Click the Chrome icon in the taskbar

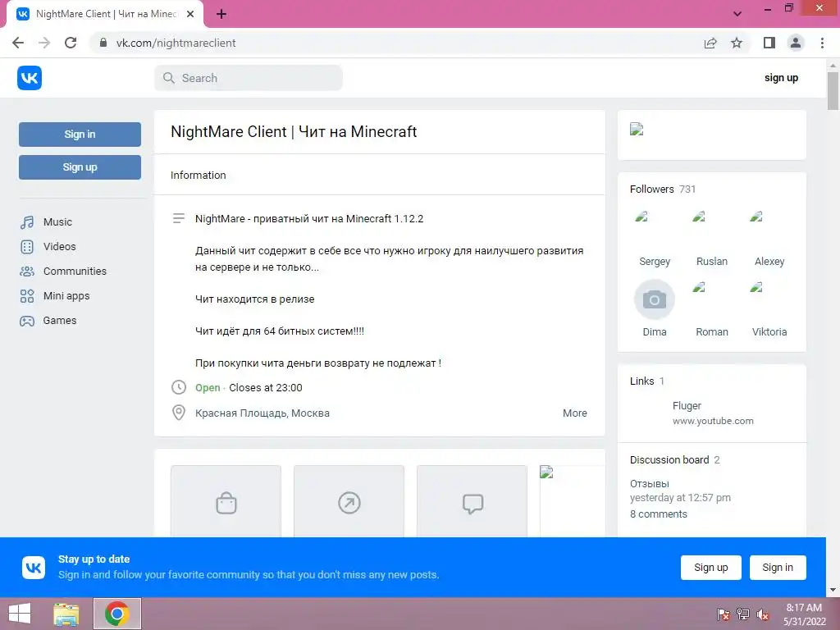click(116, 614)
